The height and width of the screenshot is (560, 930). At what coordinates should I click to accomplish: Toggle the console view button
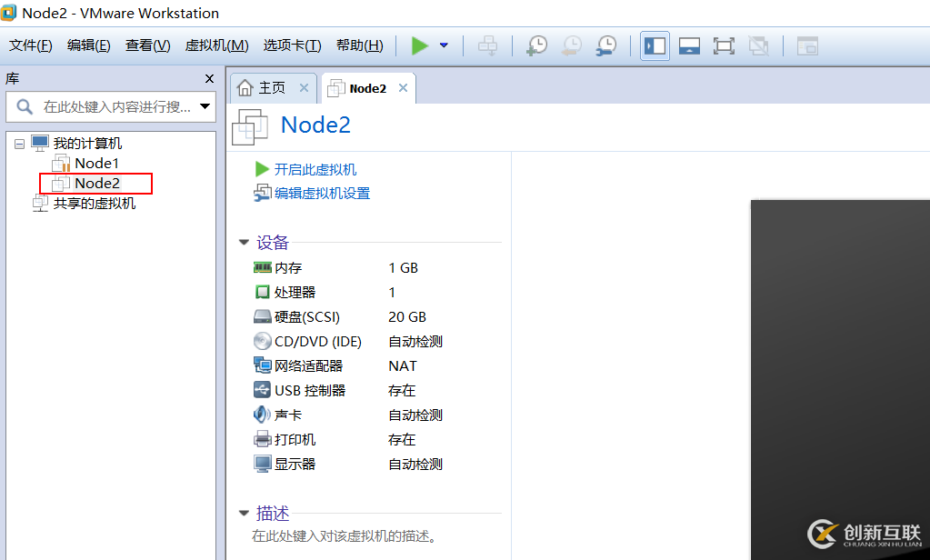tap(806, 45)
